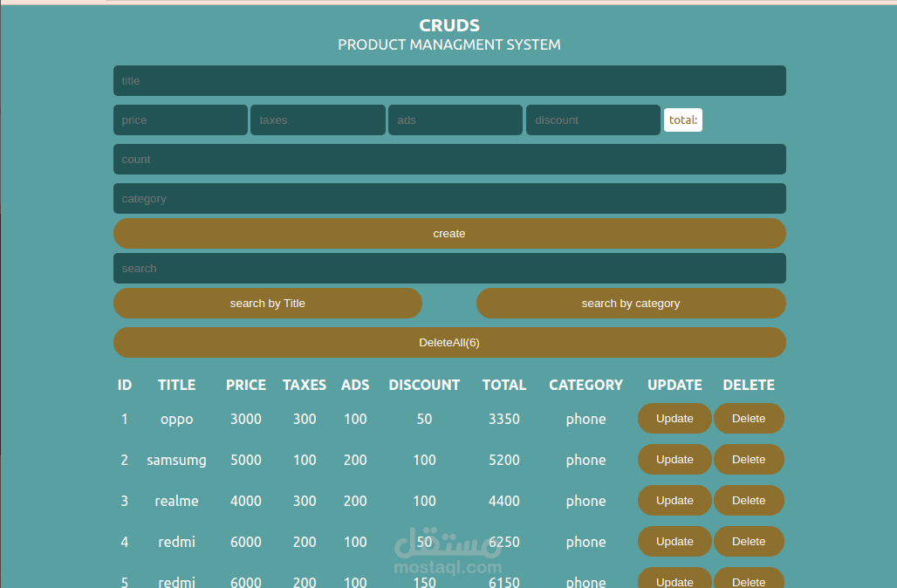Select the samsumg title cell
897x588 pixels.
click(x=177, y=461)
